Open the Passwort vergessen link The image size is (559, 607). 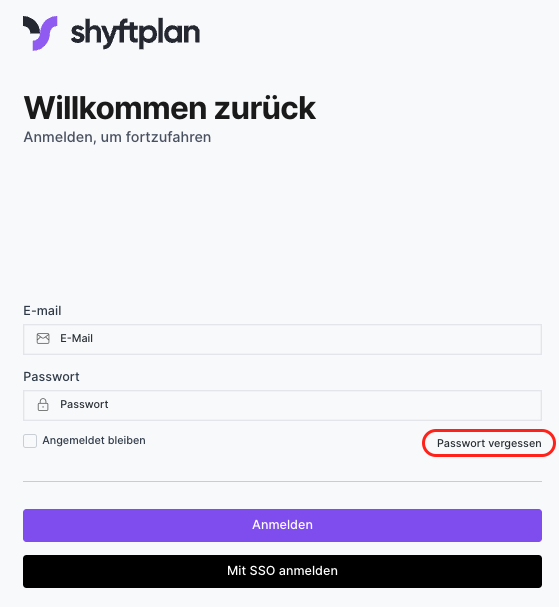point(489,443)
